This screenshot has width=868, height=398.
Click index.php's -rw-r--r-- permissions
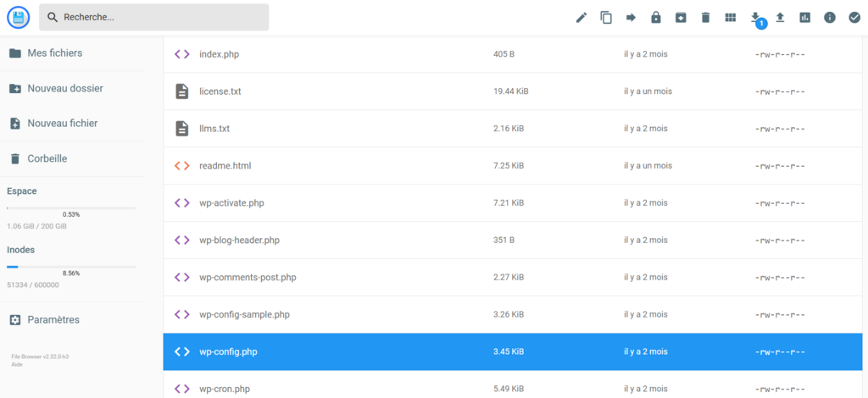780,55
